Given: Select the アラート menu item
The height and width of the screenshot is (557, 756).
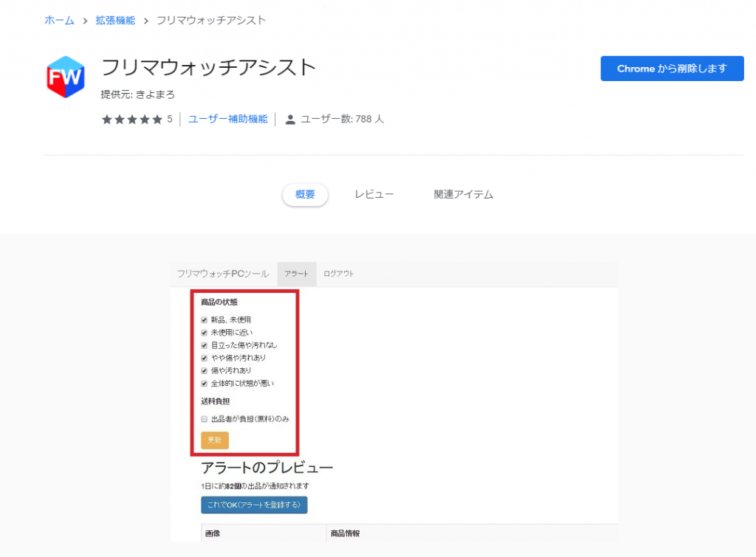Looking at the screenshot, I should (x=297, y=274).
